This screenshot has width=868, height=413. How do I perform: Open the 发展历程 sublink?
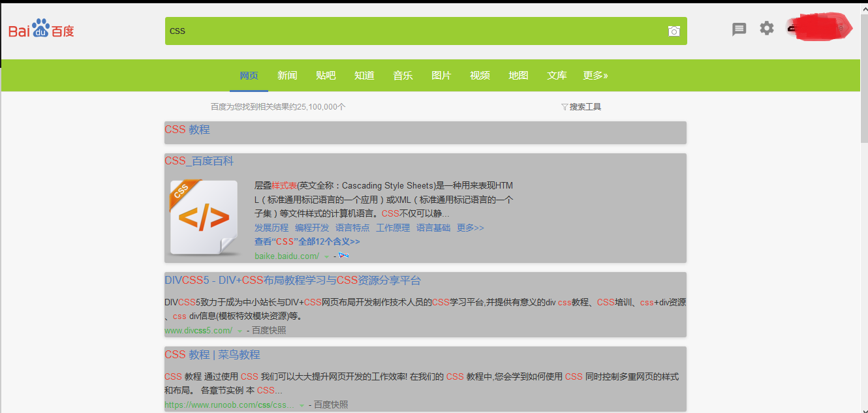tap(271, 228)
